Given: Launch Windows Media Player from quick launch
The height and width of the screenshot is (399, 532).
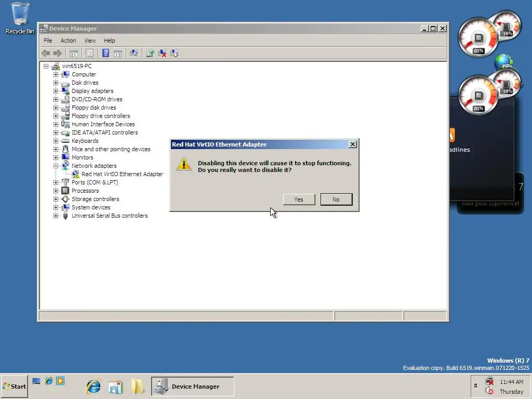Looking at the screenshot, I should click(x=60, y=381).
